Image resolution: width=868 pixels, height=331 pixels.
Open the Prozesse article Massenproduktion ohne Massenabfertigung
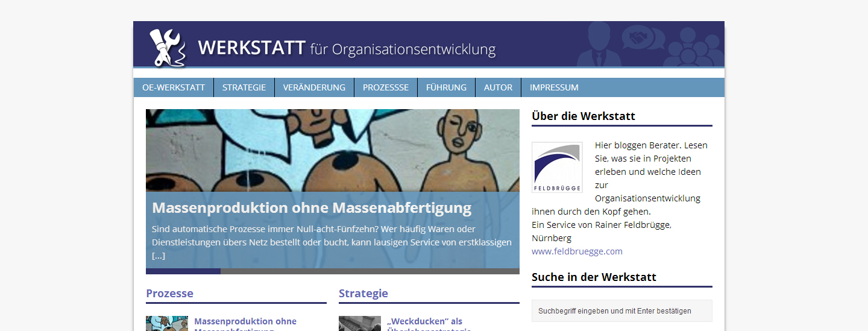coord(245,324)
